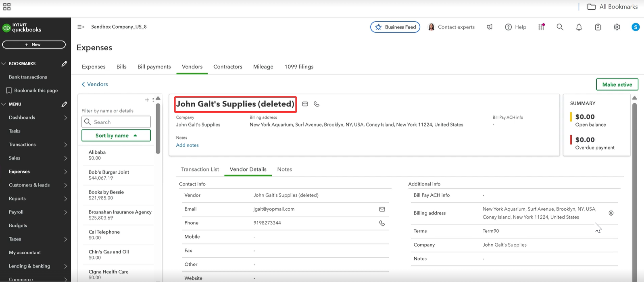Open the apps grid in header
Screen dimensions: 644x282
(x=541, y=27)
